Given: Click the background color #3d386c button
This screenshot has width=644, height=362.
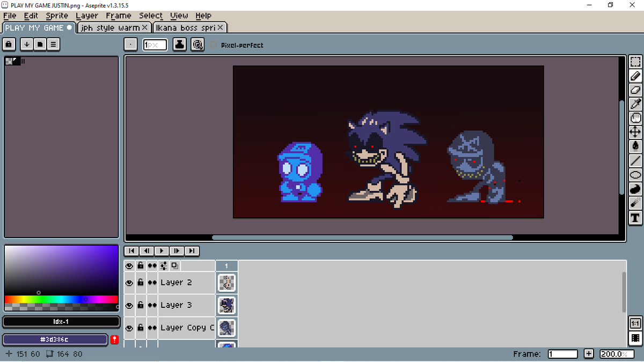Looking at the screenshot, I should (x=55, y=339).
